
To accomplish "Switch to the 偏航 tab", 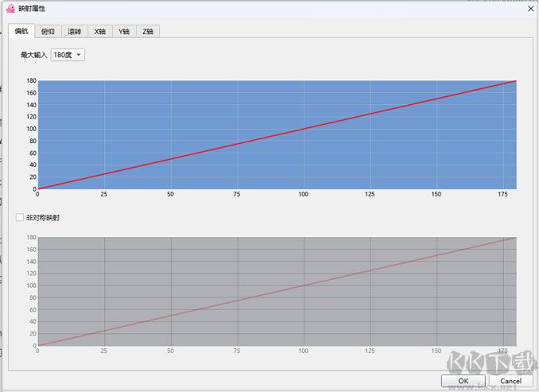I will click(21, 31).
